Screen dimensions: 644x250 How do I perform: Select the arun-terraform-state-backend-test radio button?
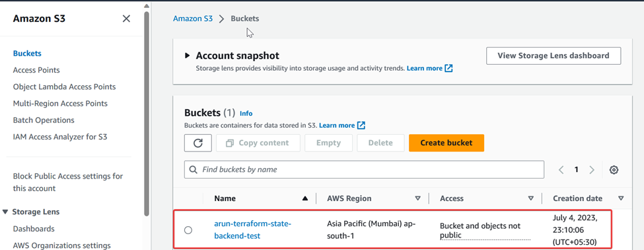click(x=188, y=230)
